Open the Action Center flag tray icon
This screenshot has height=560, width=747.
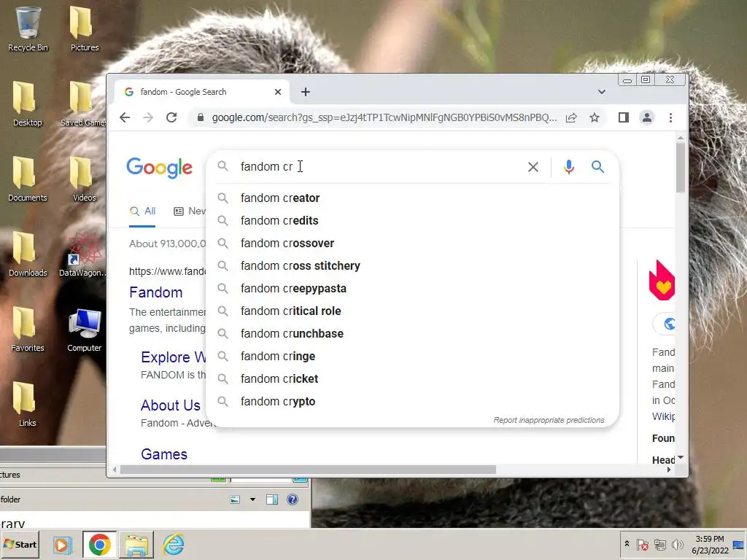tap(642, 544)
